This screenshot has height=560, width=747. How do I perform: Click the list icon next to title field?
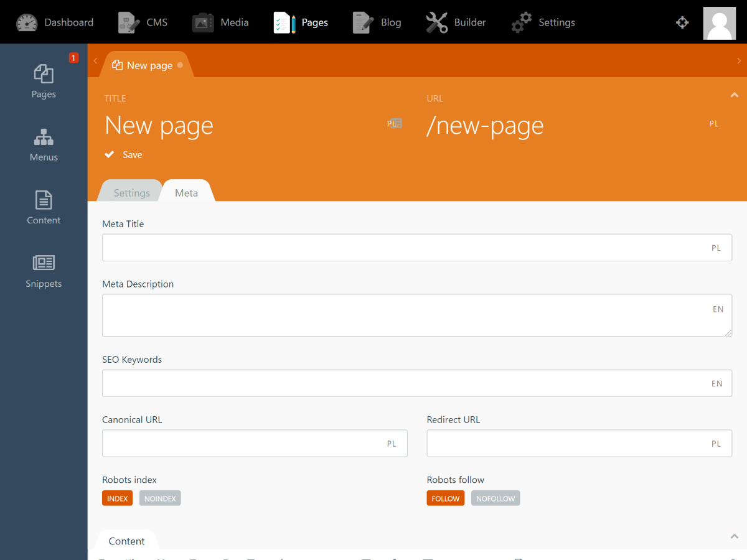(x=395, y=123)
